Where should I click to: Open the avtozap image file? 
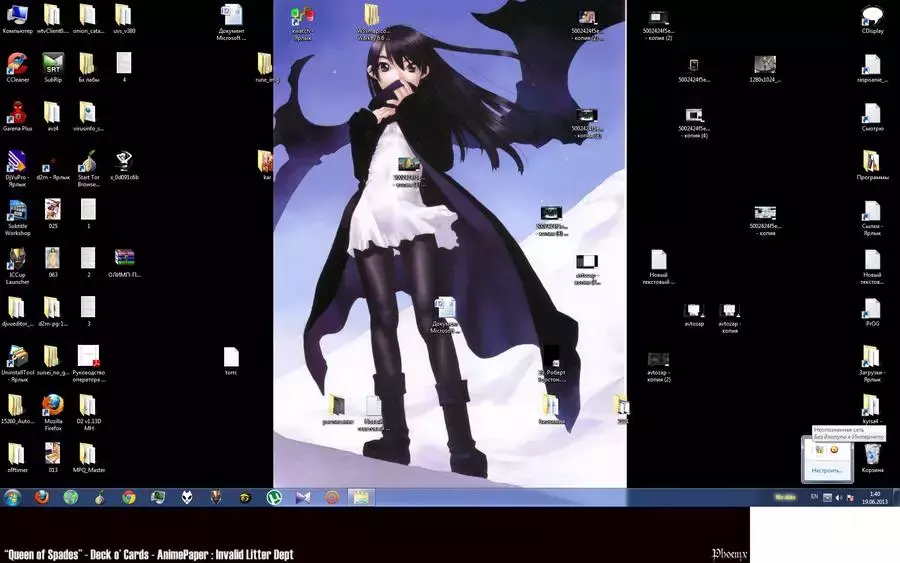click(694, 314)
